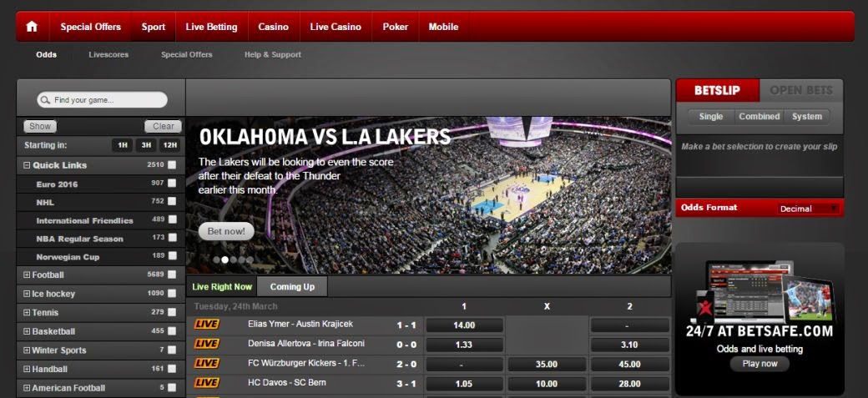The height and width of the screenshot is (398, 868).
Task: Check the NBA Regular Season box
Action: point(172,239)
